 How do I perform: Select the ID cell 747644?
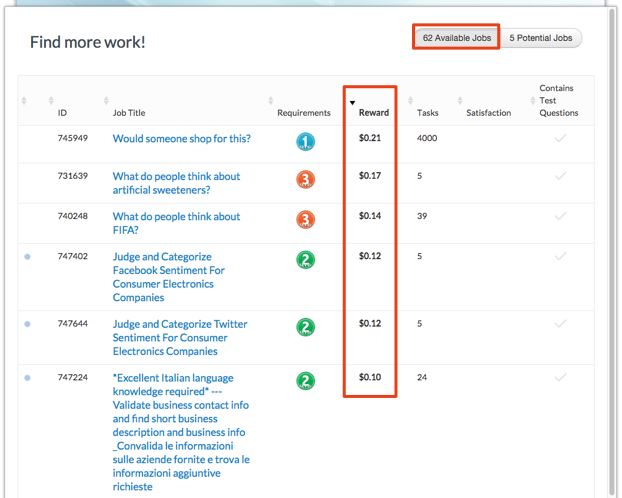[73, 324]
